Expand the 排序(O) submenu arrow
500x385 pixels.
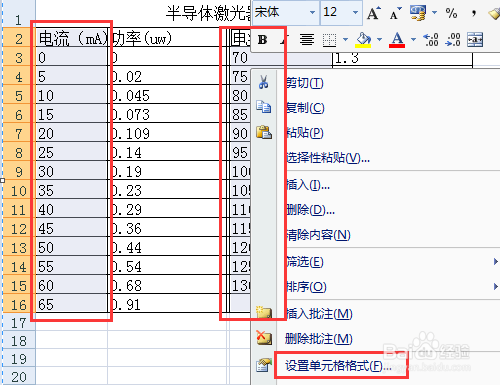(496, 287)
